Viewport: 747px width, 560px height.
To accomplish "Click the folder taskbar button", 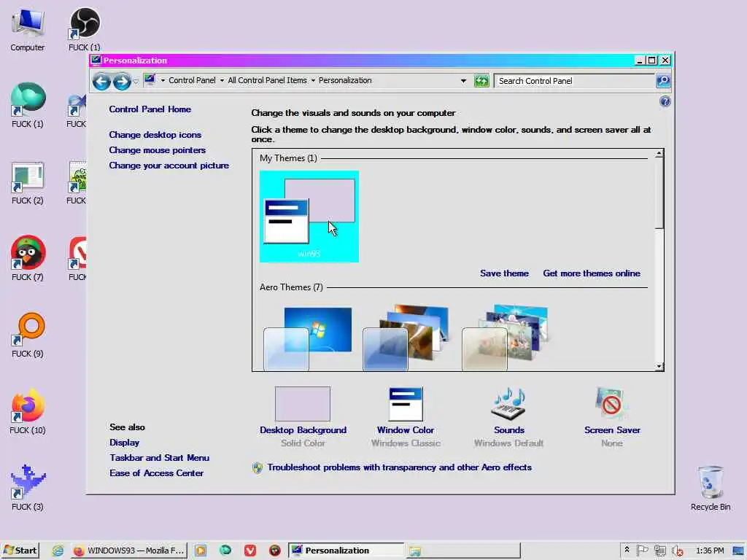I will pyautogui.click(x=463, y=551).
